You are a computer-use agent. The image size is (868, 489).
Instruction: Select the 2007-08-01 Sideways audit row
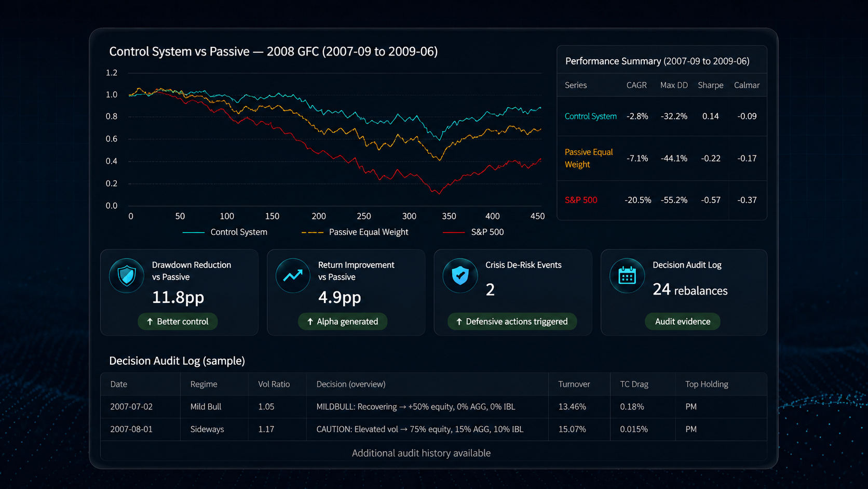[x=433, y=429]
